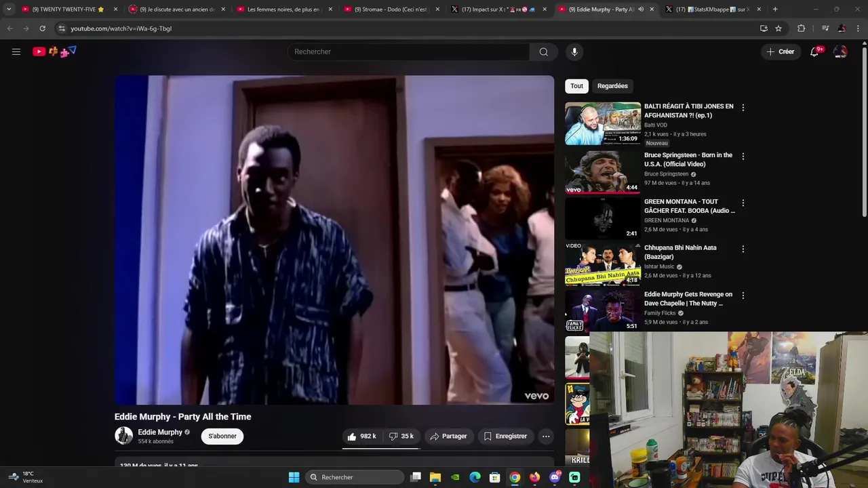Visit the Balti VOD channel name
This screenshot has width=868, height=488.
[656, 125]
